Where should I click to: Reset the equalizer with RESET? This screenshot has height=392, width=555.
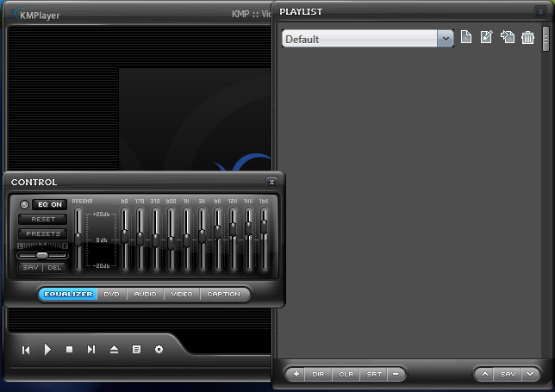tap(43, 219)
